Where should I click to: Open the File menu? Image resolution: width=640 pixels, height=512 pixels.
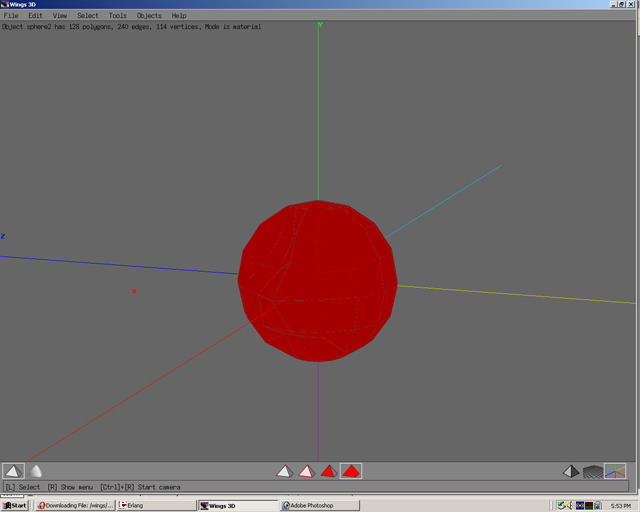point(11,16)
